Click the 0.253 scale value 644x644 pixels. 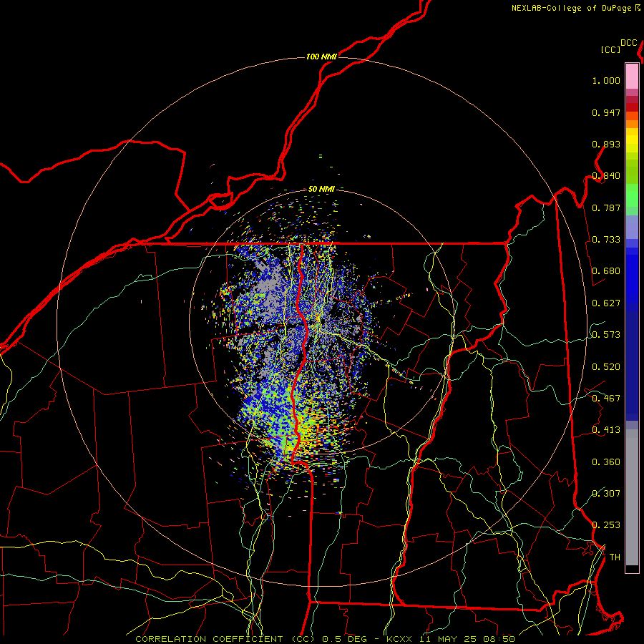pyautogui.click(x=606, y=525)
